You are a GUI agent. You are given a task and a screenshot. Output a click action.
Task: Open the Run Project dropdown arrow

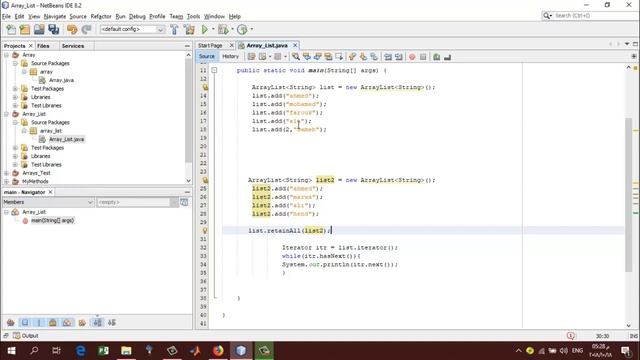tap(213, 29)
